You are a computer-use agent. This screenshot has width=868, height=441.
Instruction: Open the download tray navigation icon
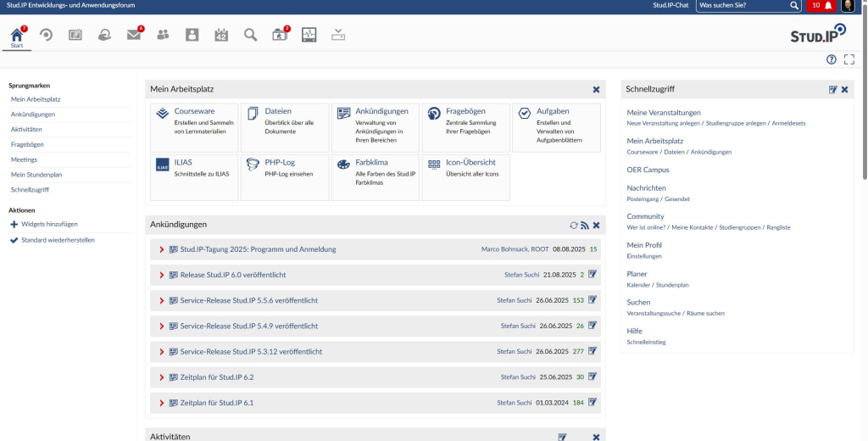338,35
